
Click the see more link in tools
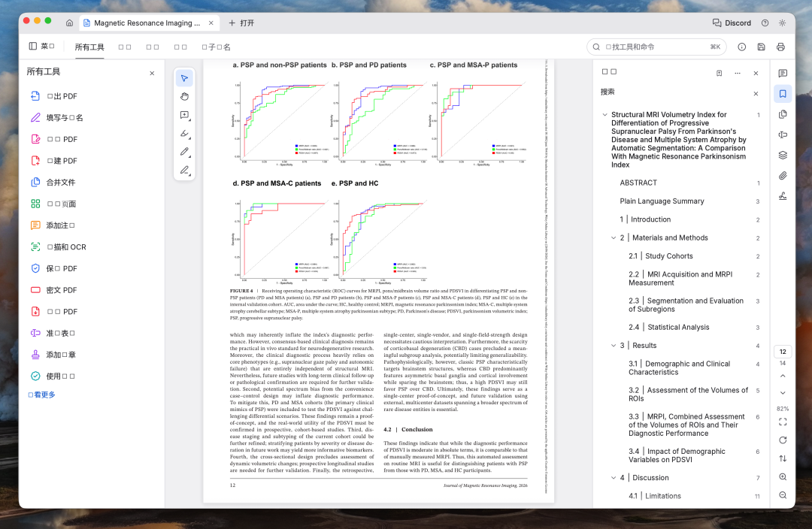point(41,394)
